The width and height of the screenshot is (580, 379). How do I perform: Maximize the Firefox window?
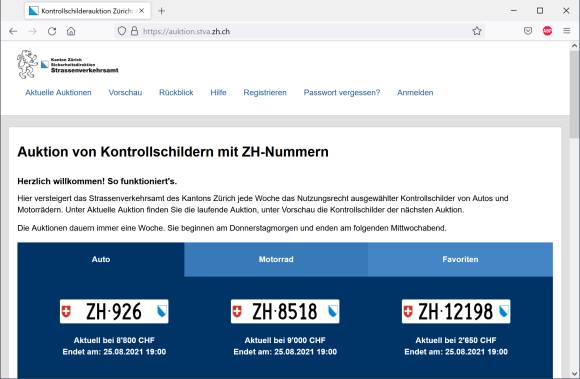[540, 11]
